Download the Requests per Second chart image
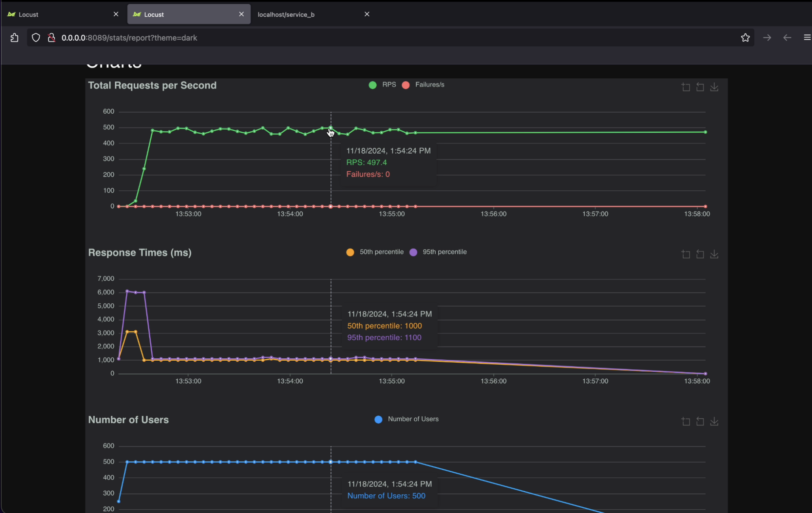The image size is (812, 513). pyautogui.click(x=714, y=87)
